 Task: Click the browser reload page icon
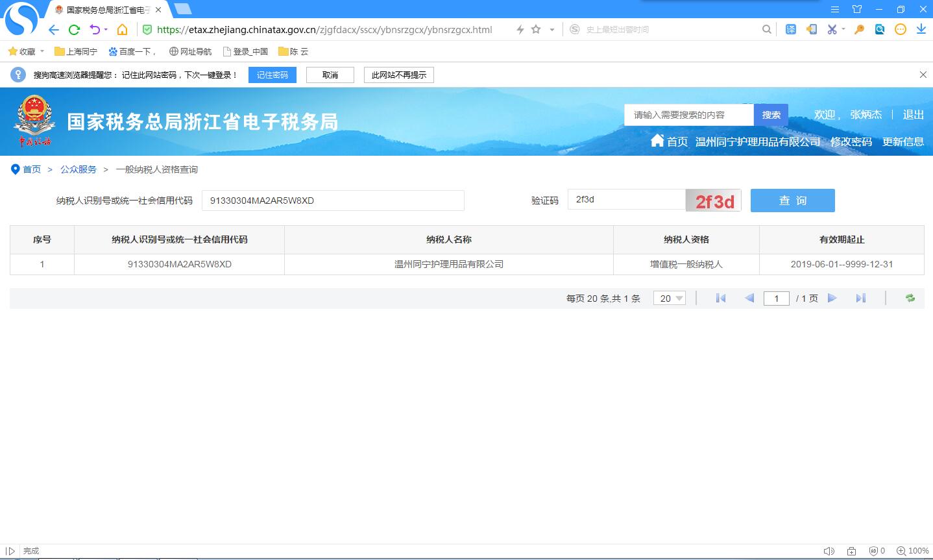click(x=74, y=29)
